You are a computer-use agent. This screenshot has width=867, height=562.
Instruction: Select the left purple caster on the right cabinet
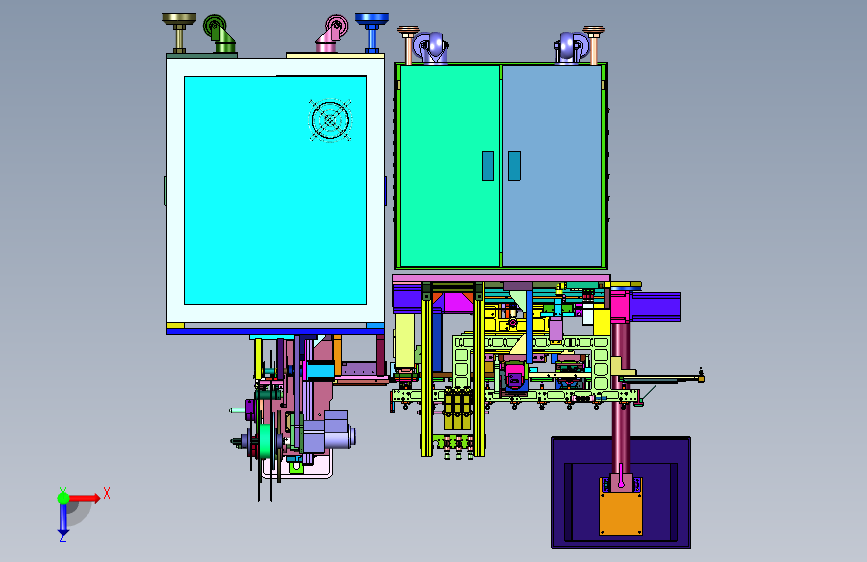pyautogui.click(x=431, y=48)
